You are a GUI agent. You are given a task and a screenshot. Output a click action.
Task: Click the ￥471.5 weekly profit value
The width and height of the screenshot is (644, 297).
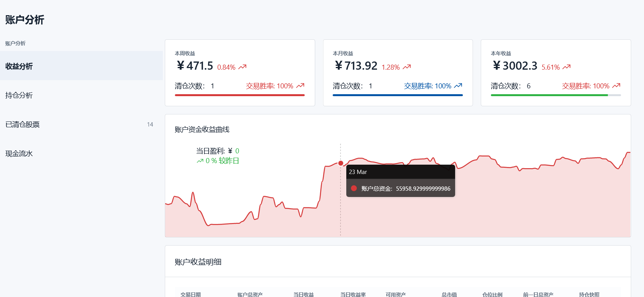(x=195, y=66)
